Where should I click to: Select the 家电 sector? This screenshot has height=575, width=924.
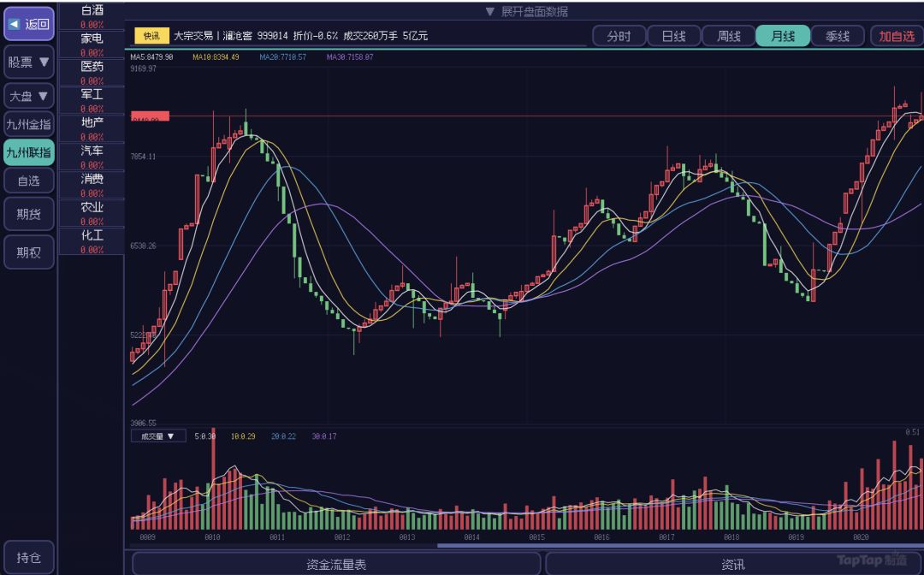[92, 44]
